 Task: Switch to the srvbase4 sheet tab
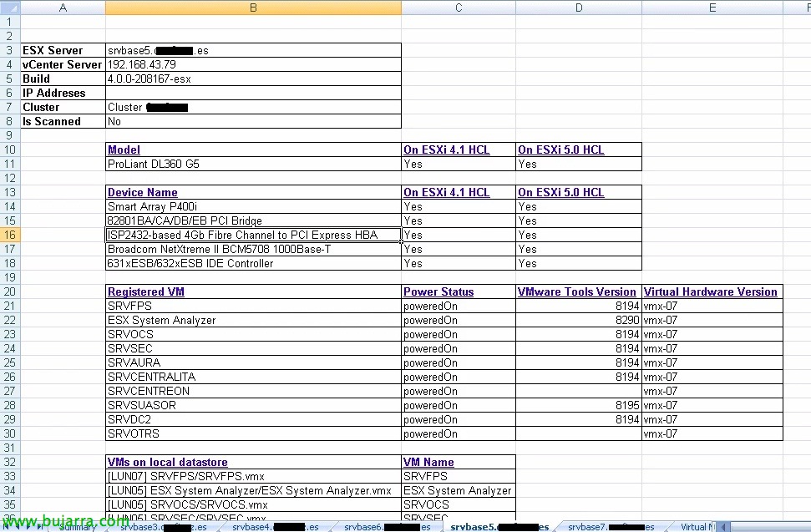pyautogui.click(x=275, y=527)
